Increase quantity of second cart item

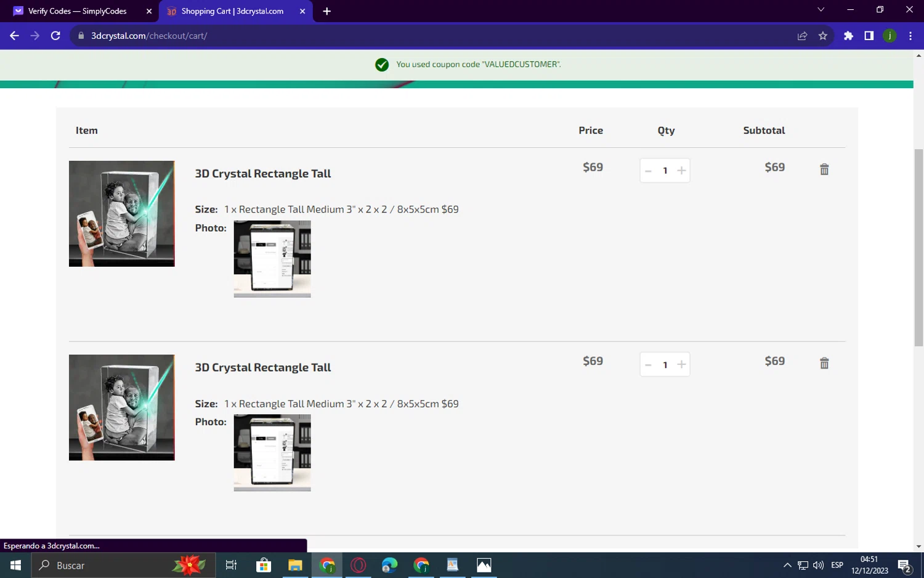[681, 365]
